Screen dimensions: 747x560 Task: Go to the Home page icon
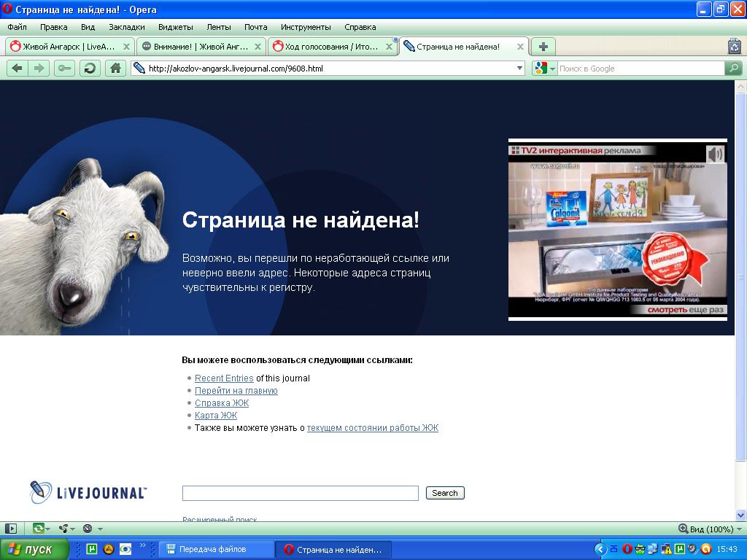[115, 69]
